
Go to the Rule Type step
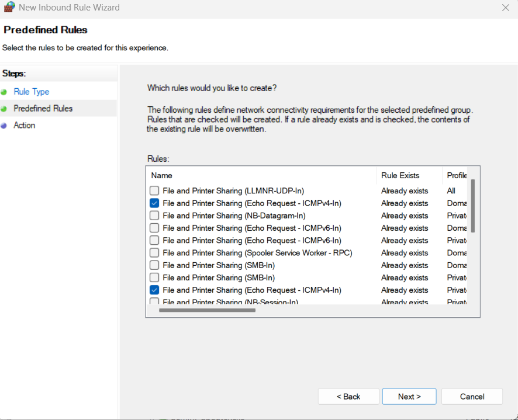(x=32, y=92)
